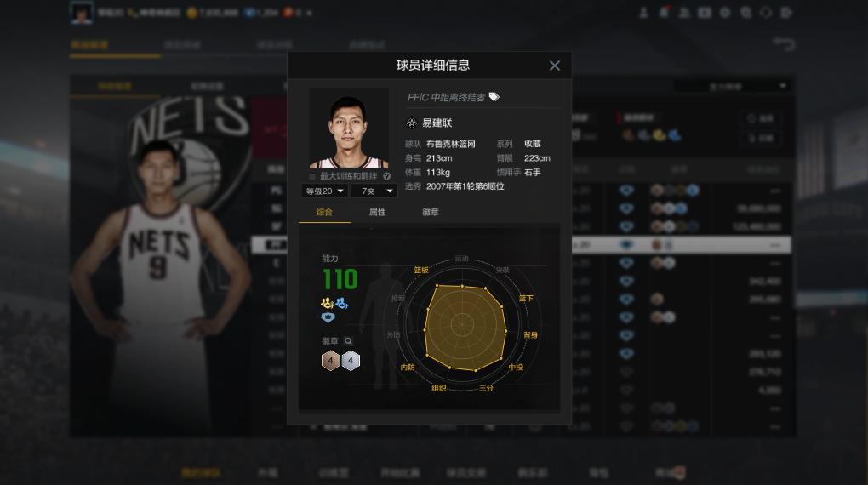
Task: Click the tag icon beside 中距离终结者
Action: 494,97
